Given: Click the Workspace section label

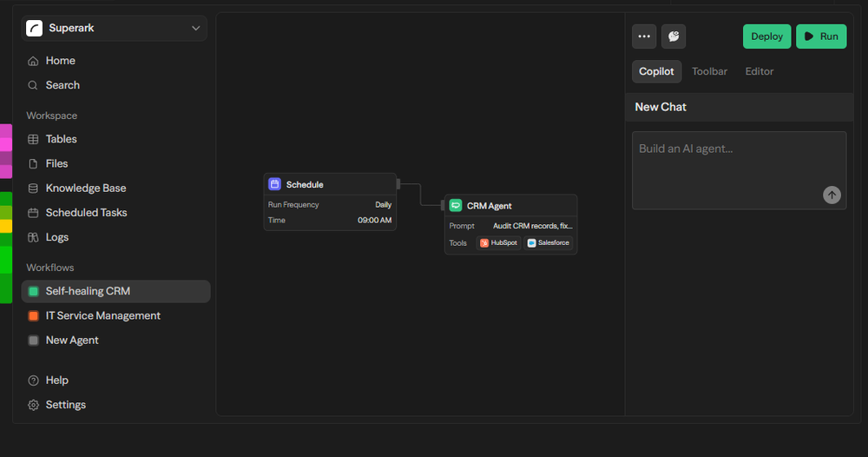Looking at the screenshot, I should point(52,116).
